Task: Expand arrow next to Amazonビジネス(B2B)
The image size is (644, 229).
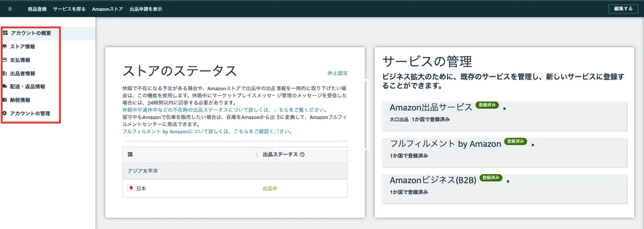Action: pyautogui.click(x=508, y=181)
